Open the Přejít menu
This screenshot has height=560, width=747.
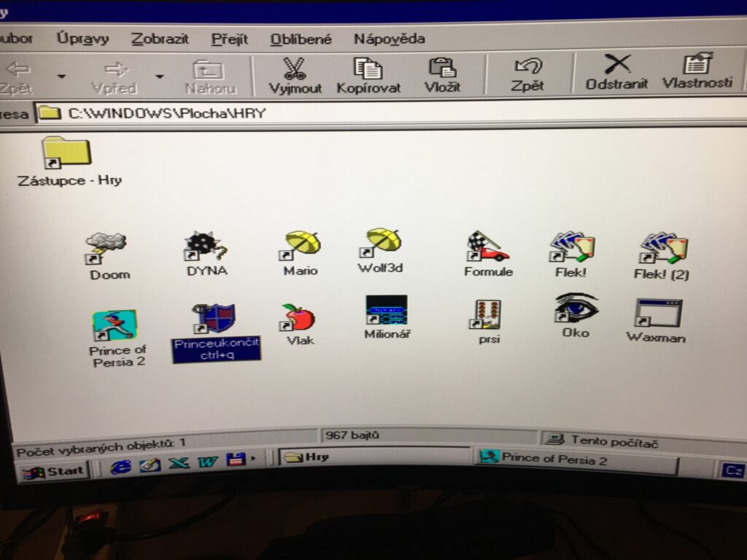pyautogui.click(x=230, y=39)
